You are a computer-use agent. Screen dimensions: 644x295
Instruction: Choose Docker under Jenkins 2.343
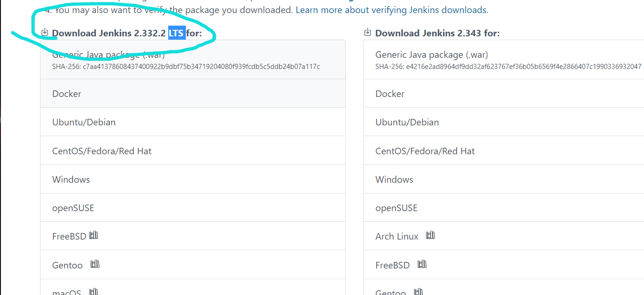tap(504, 94)
